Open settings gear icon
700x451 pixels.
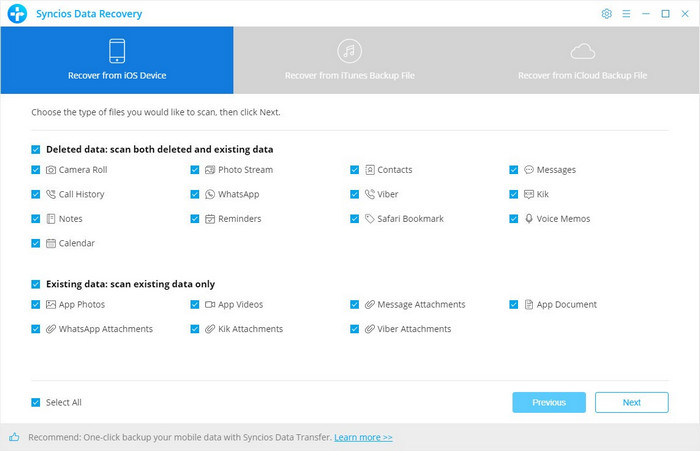(606, 14)
